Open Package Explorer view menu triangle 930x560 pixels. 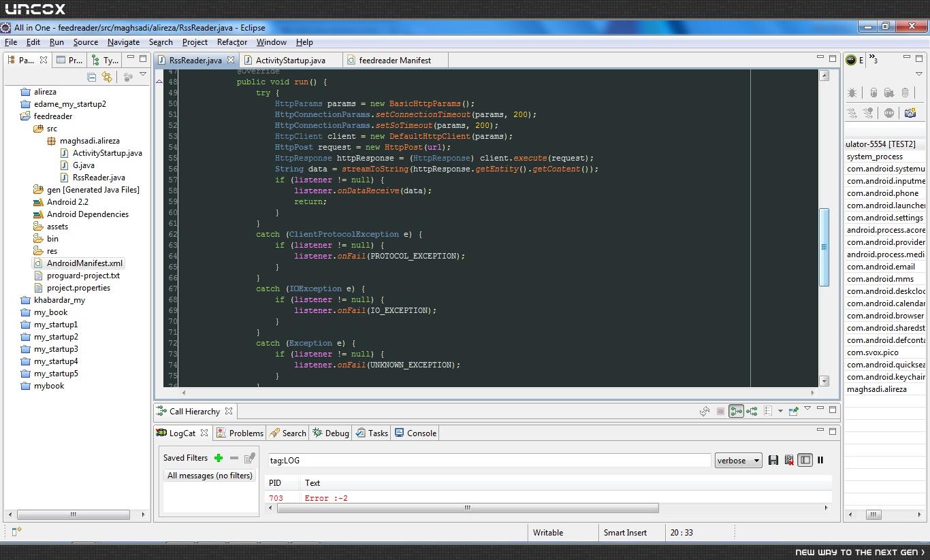(143, 75)
